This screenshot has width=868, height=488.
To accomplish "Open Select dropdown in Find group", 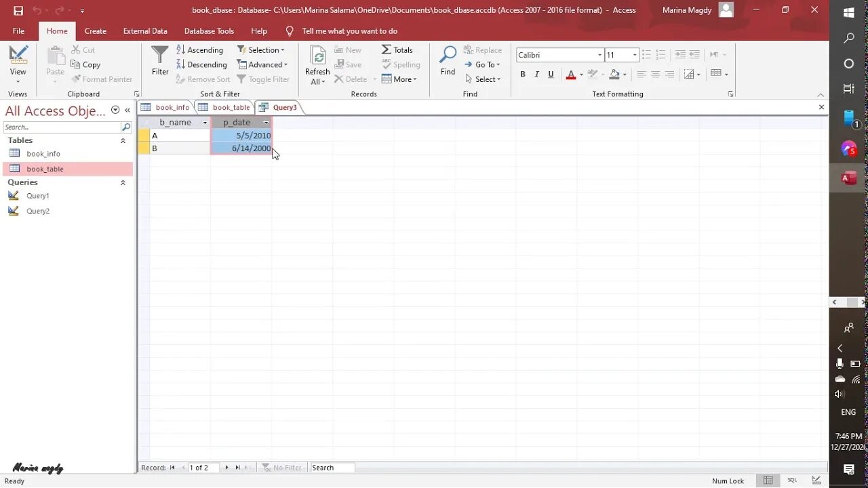I will pos(483,79).
